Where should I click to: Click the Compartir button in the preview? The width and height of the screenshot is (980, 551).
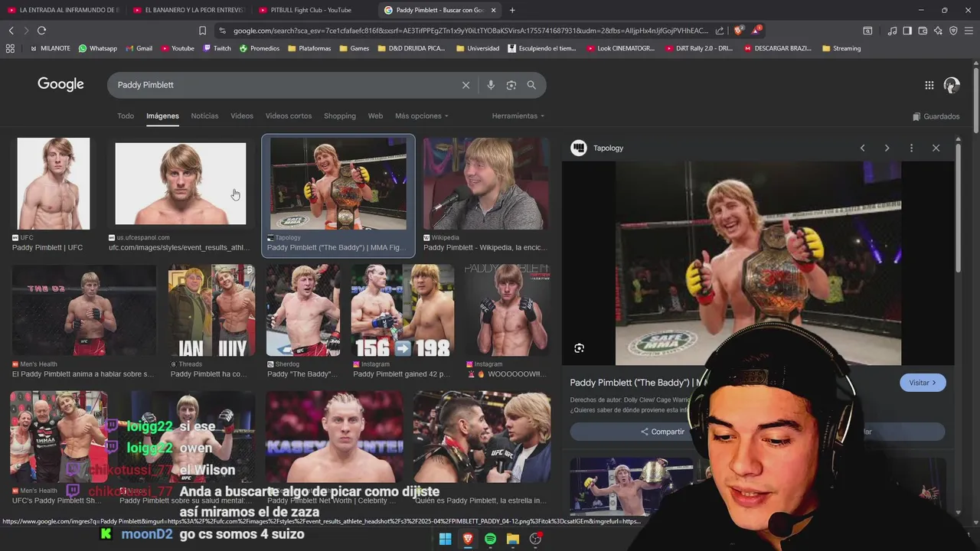click(663, 432)
